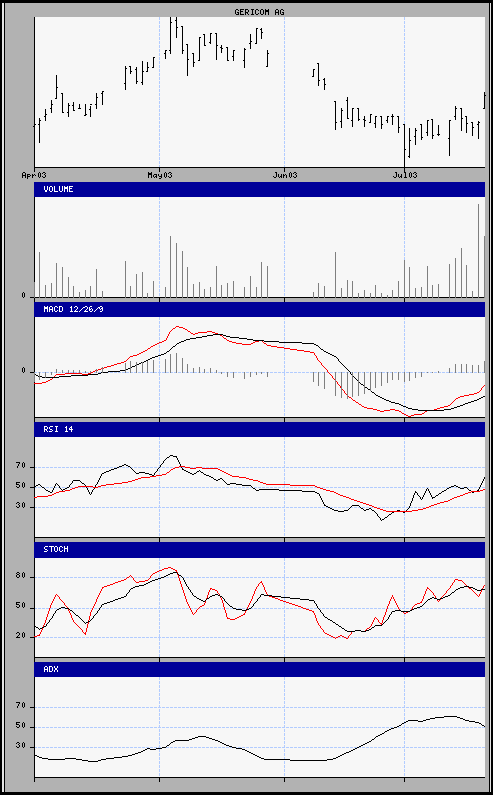Select the STOCH panel header
This screenshot has height=795, width=493.
pyautogui.click(x=260, y=550)
